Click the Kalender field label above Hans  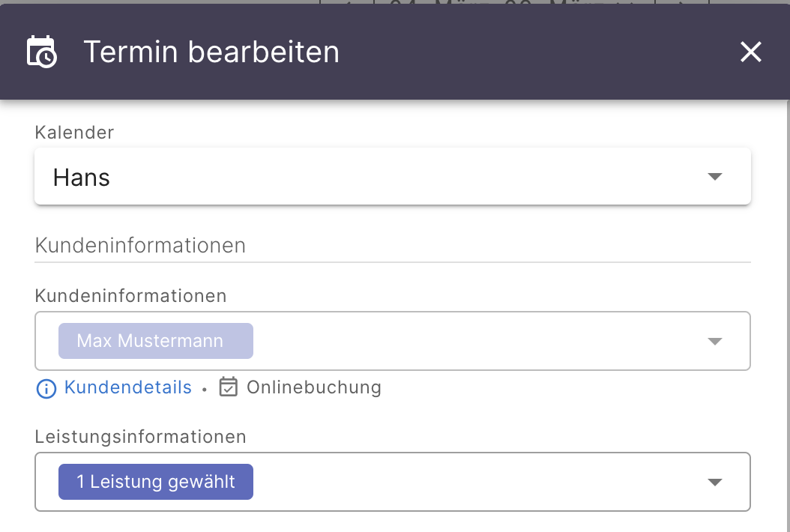coord(73,133)
